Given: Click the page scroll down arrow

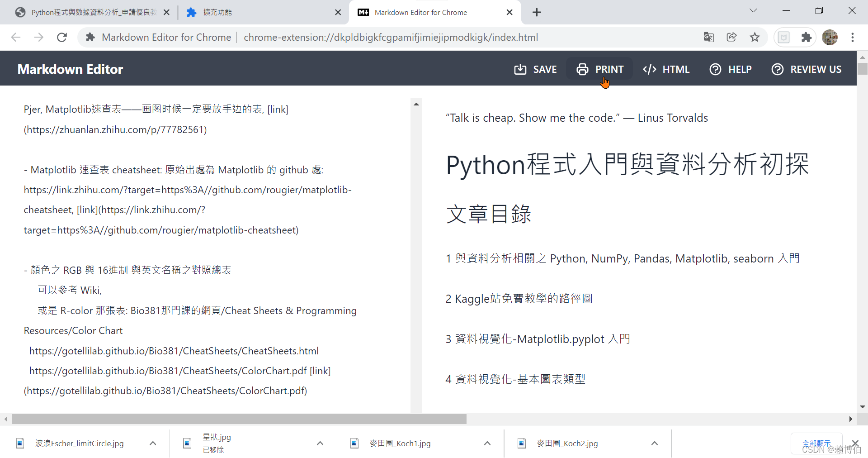Looking at the screenshot, I should click(863, 407).
